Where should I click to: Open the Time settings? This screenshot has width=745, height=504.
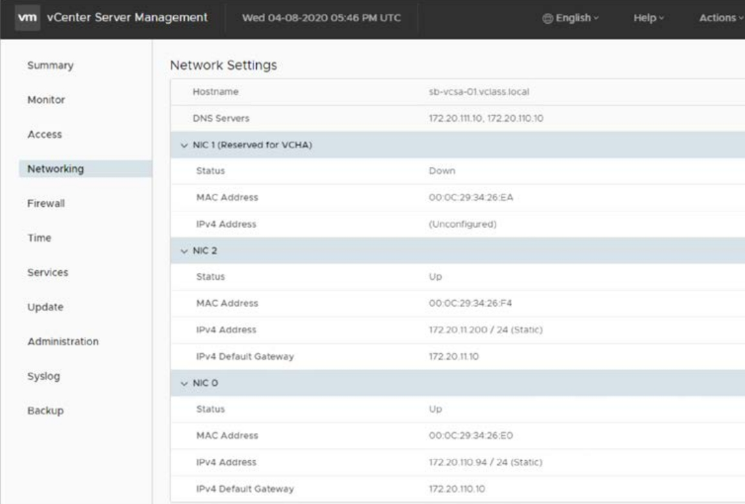coord(39,238)
